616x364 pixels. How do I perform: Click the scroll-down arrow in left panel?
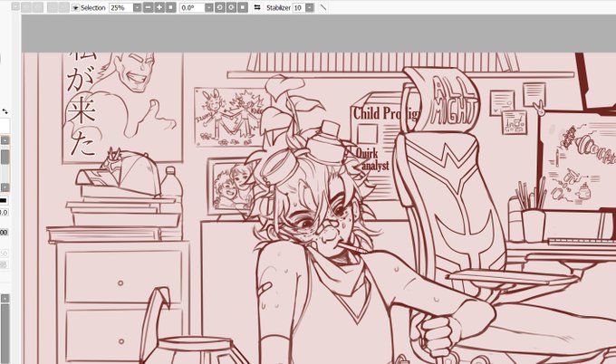pos(5,187)
